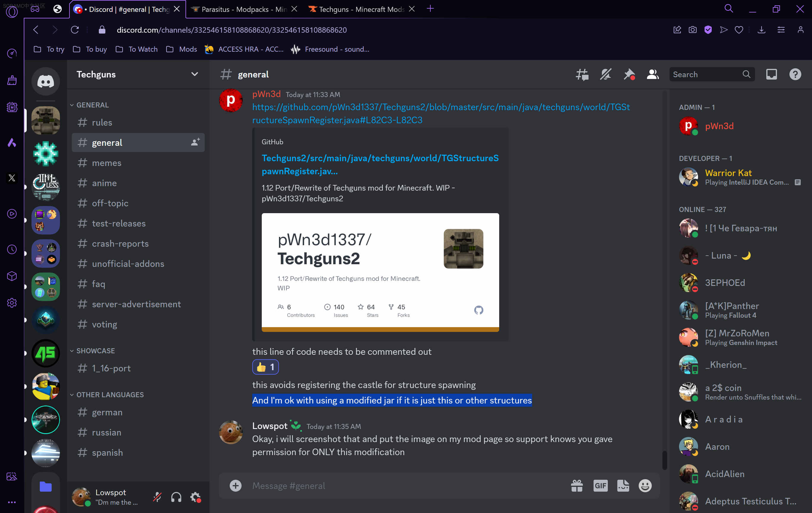Open the emoji picker
812x513 pixels.
tap(645, 486)
